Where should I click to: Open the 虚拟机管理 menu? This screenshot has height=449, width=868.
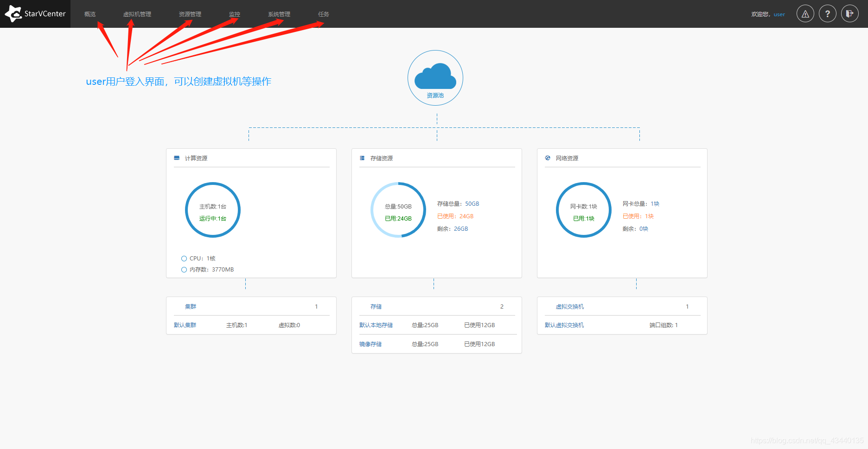click(137, 14)
